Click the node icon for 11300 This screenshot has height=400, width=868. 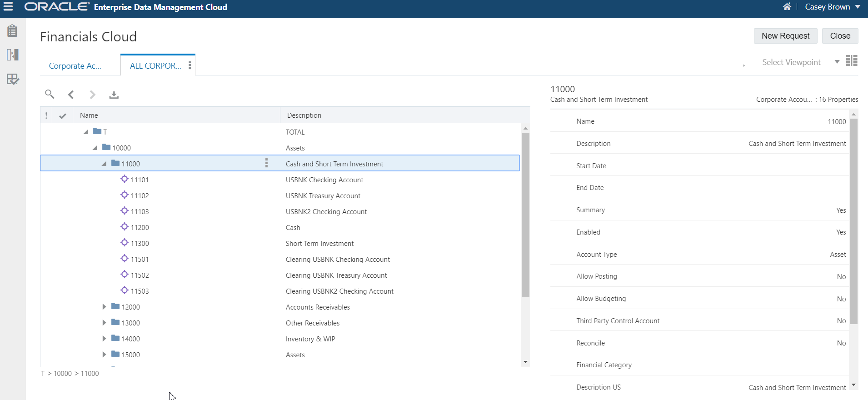pyautogui.click(x=125, y=243)
